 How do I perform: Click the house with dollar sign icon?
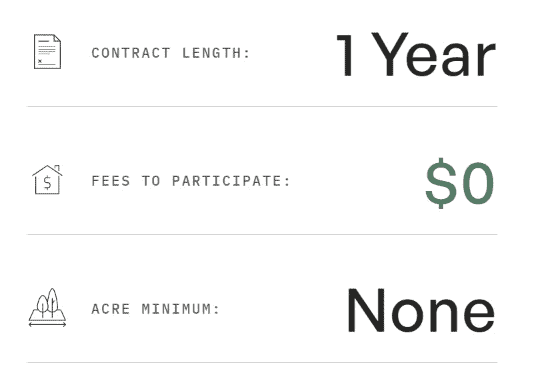pos(47,180)
